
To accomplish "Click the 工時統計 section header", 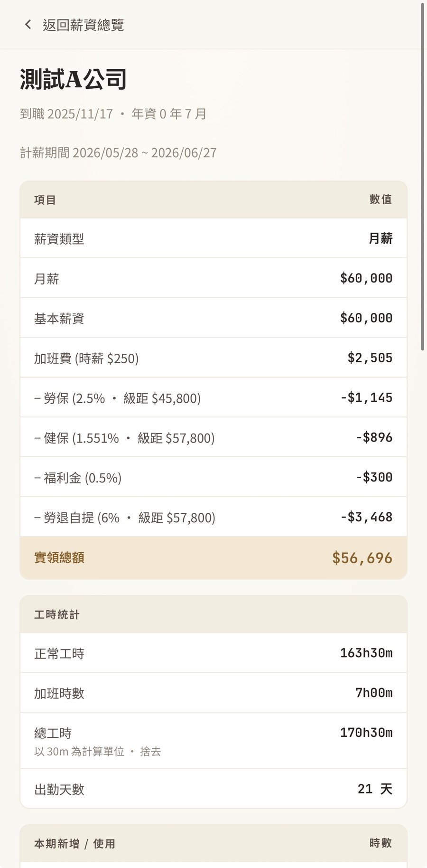I will 213,614.
